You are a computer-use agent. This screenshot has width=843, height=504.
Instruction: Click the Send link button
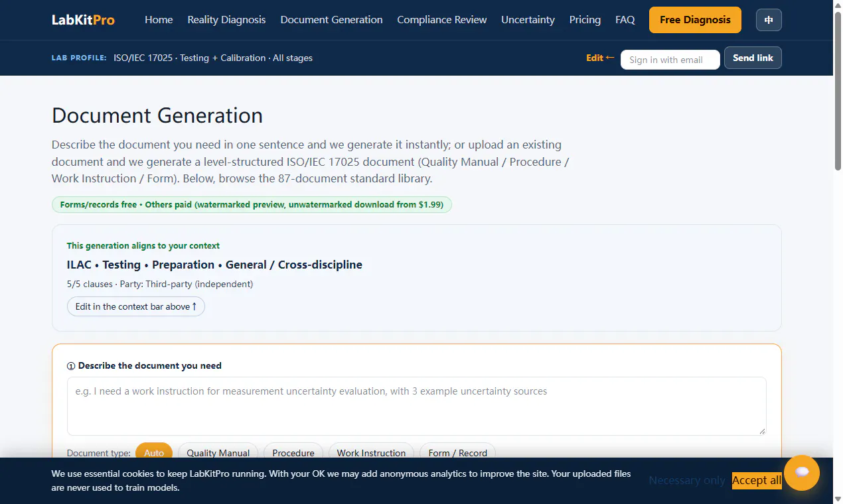click(x=753, y=58)
